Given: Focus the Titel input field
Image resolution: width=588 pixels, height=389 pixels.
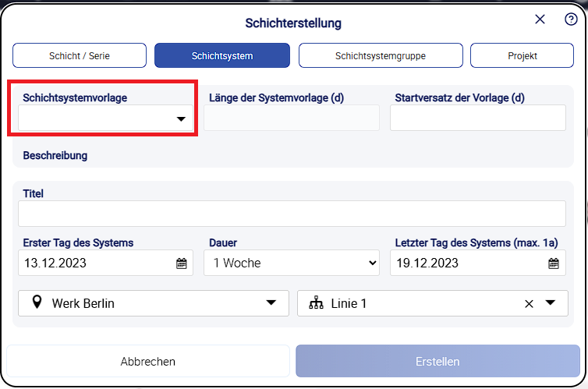Looking at the screenshot, I should [292, 214].
